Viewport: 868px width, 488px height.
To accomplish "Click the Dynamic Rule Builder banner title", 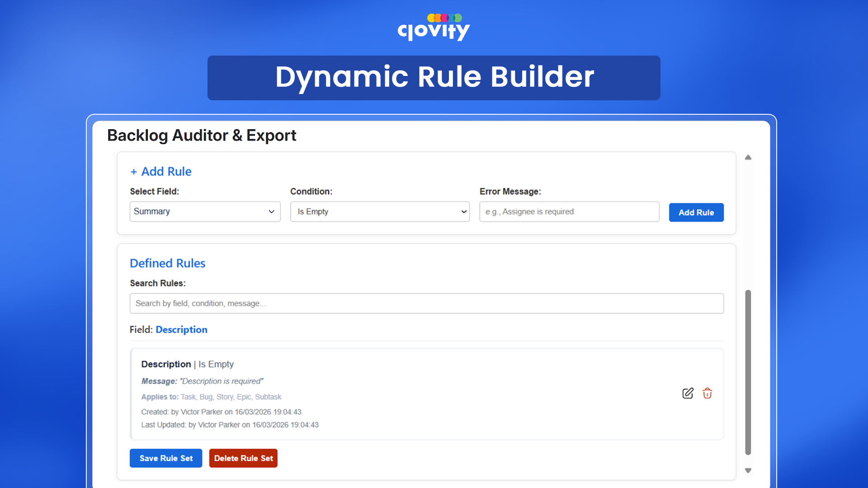I will click(434, 77).
